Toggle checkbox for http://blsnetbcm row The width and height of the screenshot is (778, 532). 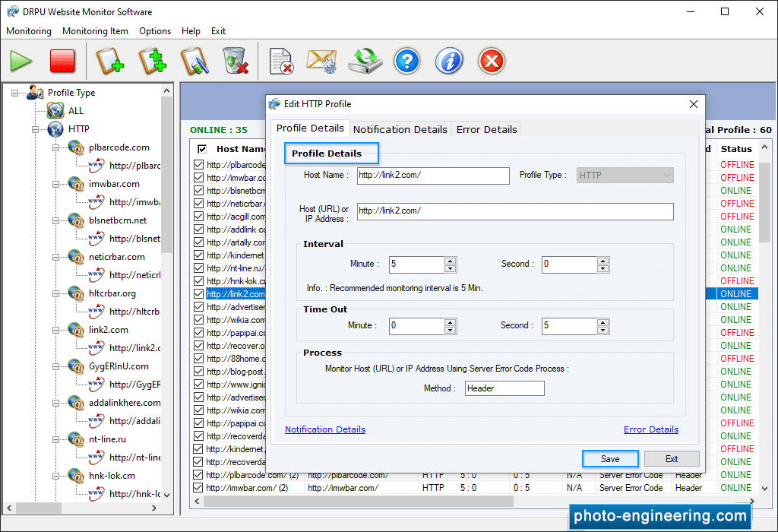(x=199, y=190)
